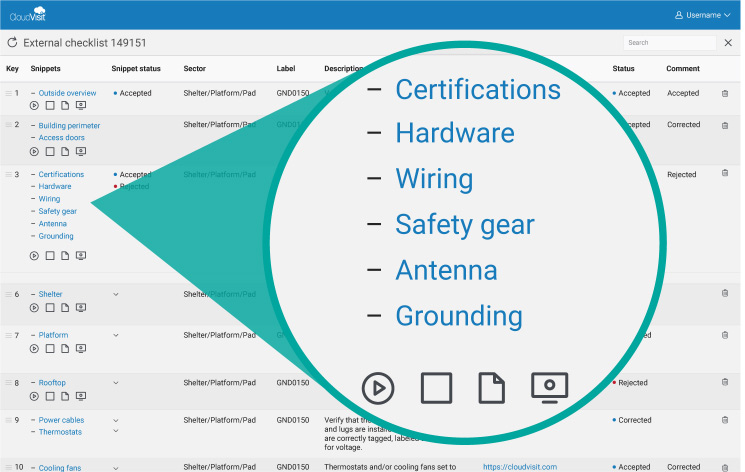This screenshot has width=745, height=472.
Task: Delete row 9 Power cables via trash icon
Action: pos(725,420)
